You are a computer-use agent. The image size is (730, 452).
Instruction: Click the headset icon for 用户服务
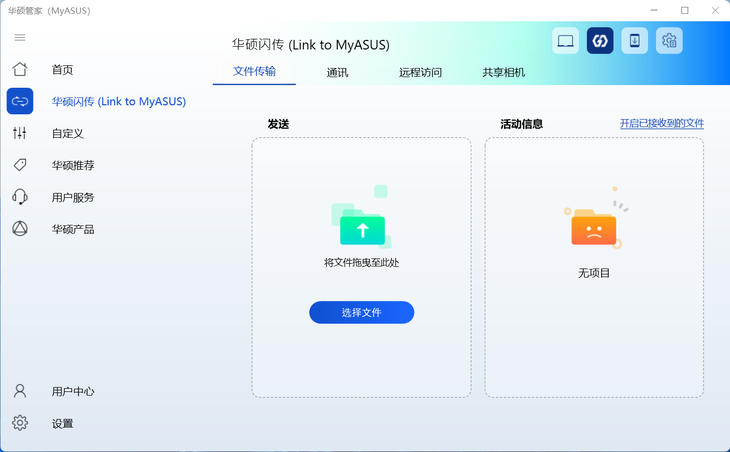(20, 197)
